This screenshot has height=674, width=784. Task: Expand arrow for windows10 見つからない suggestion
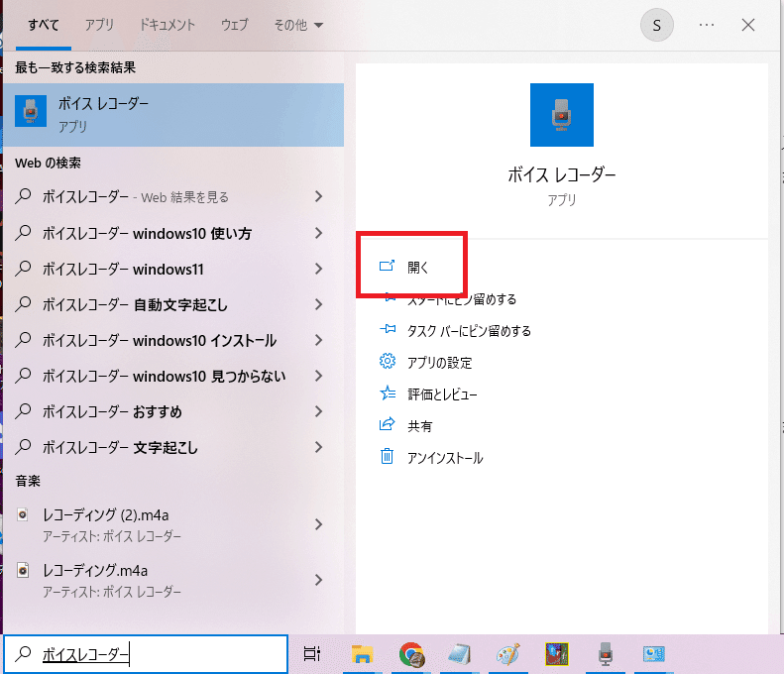318,376
